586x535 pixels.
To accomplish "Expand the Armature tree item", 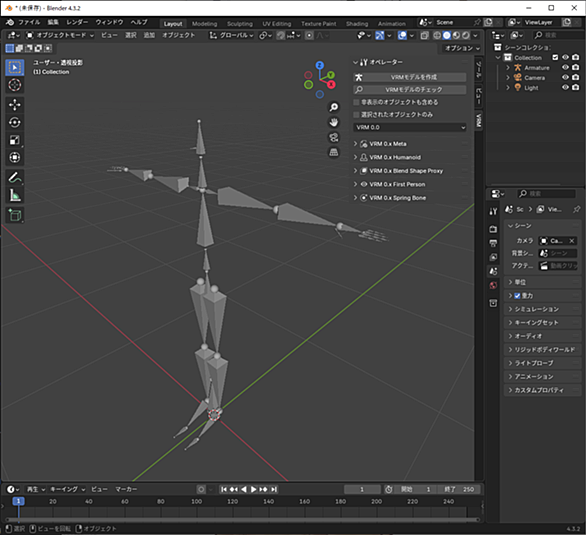I will pos(508,68).
